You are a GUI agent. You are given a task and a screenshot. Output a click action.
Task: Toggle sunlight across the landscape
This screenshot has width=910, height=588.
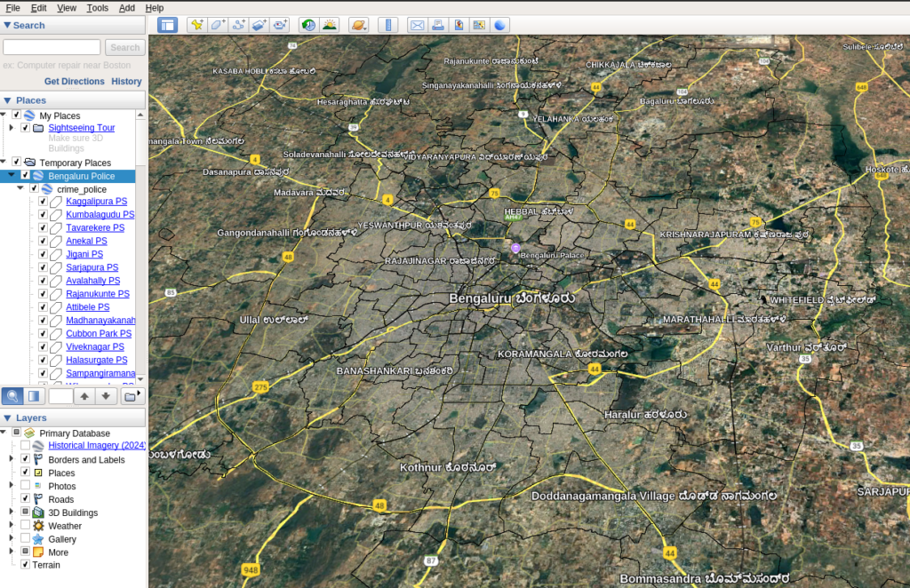coord(329,25)
